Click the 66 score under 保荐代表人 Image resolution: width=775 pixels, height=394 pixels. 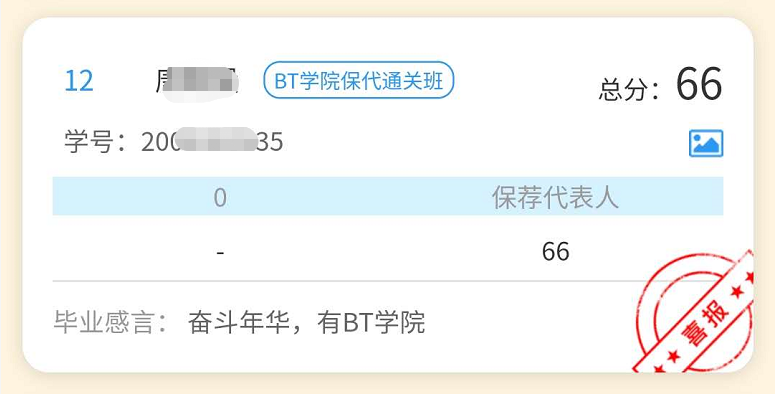pyautogui.click(x=556, y=251)
